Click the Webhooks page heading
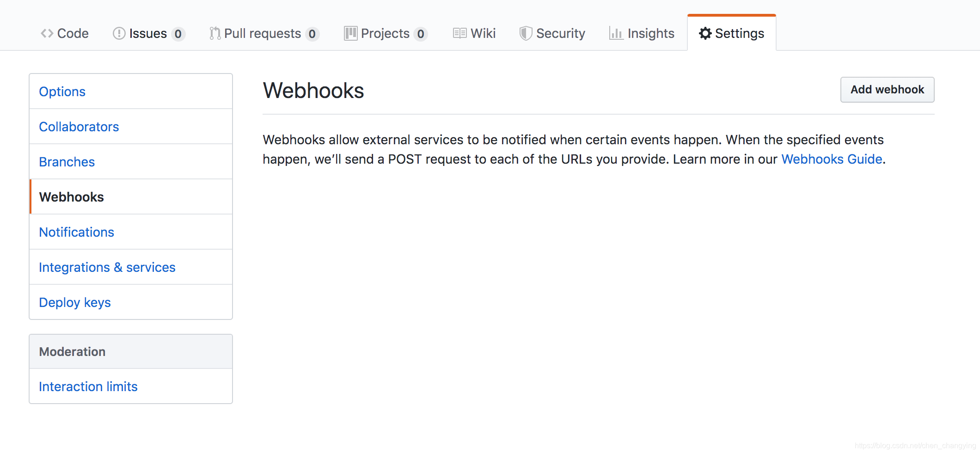Image resolution: width=980 pixels, height=454 pixels. point(313,90)
